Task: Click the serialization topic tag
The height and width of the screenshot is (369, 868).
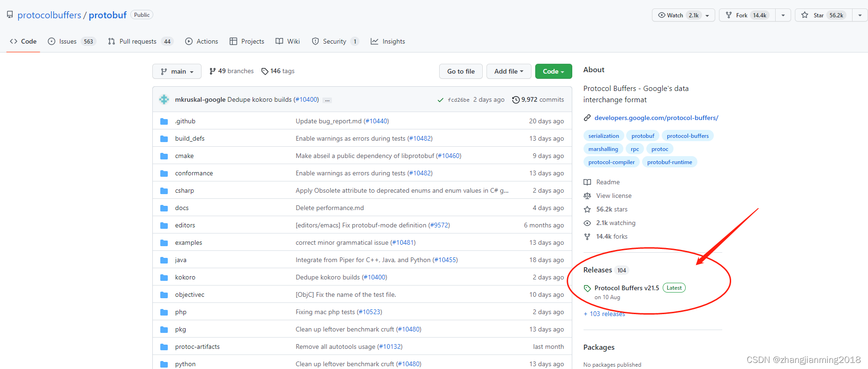Action: point(604,136)
